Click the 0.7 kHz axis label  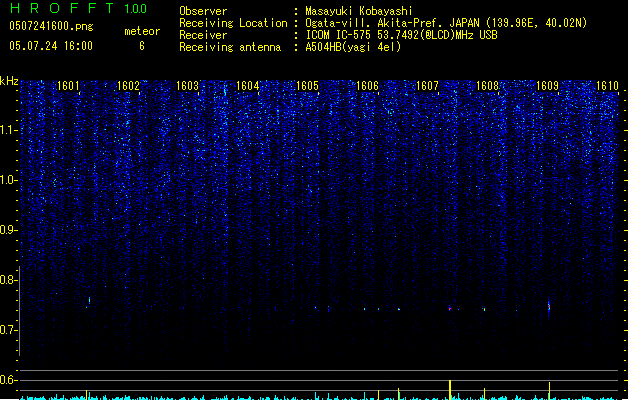8,330
